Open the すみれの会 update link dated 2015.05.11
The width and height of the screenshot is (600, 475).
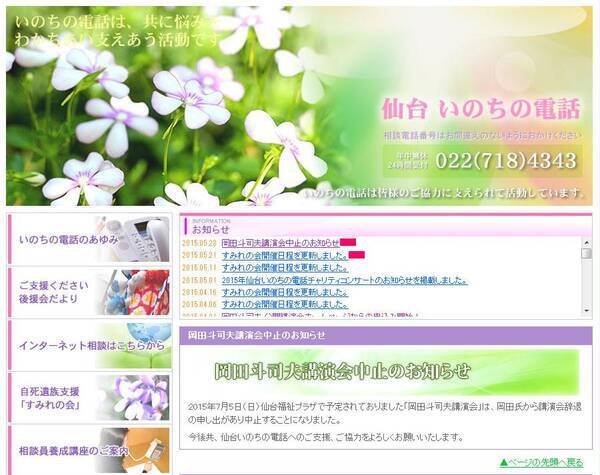[285, 267]
